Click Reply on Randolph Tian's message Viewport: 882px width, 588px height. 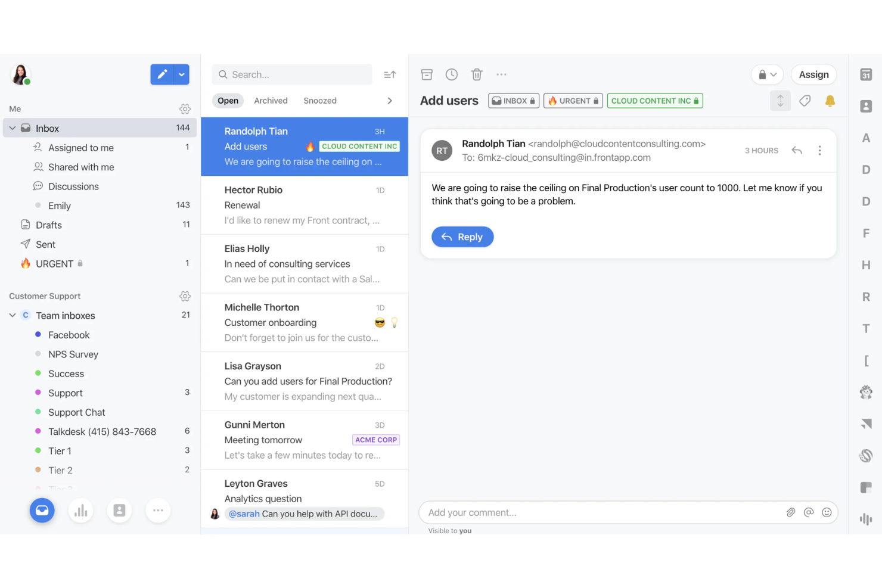pyautogui.click(x=462, y=237)
